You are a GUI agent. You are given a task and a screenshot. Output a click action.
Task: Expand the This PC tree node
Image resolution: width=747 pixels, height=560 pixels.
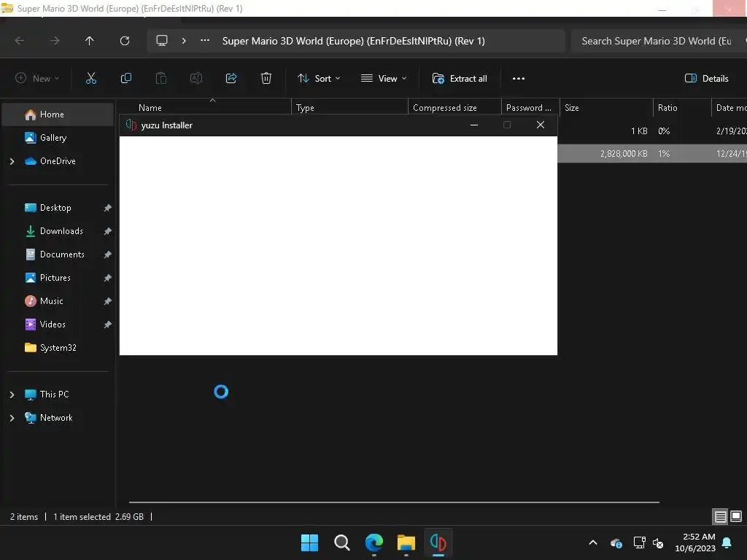coord(12,394)
